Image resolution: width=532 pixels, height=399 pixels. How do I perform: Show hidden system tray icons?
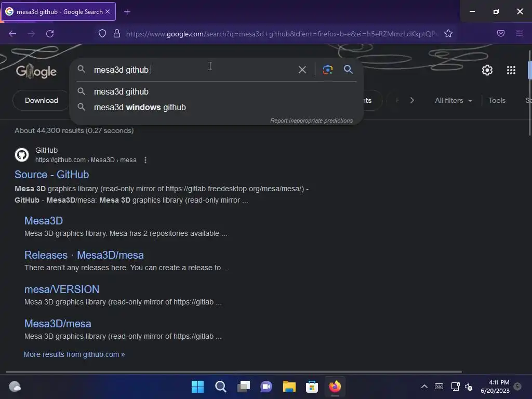424,387
